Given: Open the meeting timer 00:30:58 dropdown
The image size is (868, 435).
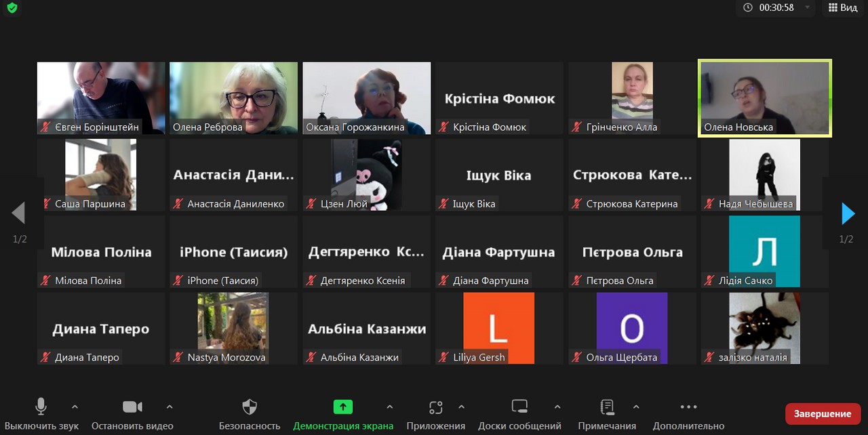Looking at the screenshot, I should [x=807, y=8].
